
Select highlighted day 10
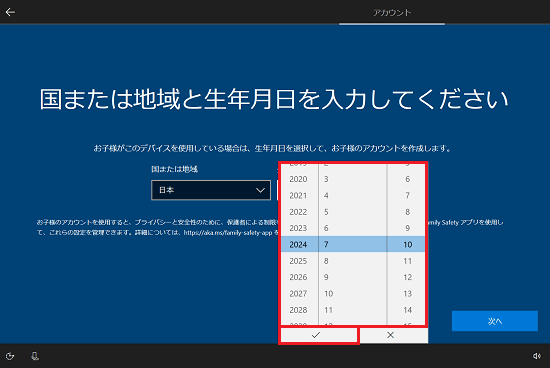(x=407, y=245)
